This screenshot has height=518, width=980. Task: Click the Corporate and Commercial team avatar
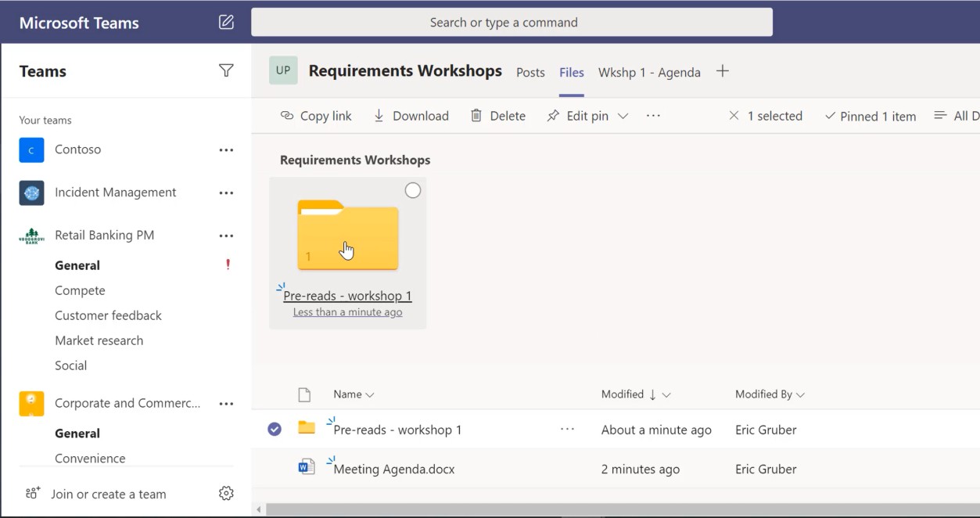(x=31, y=404)
